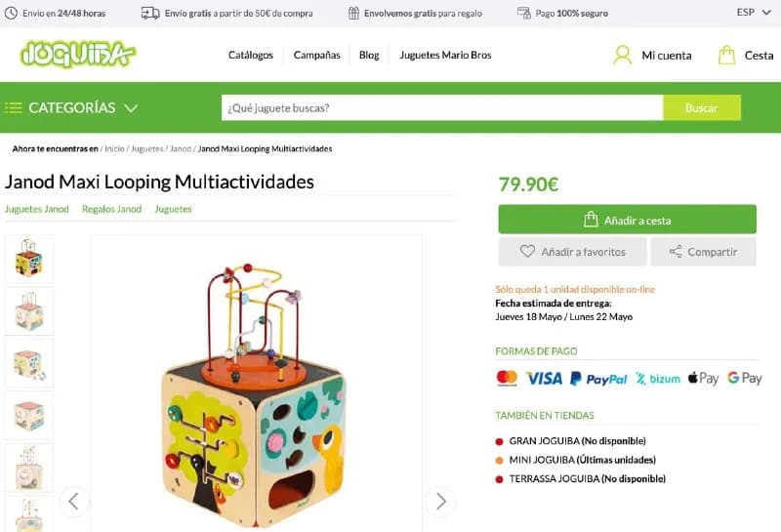This screenshot has width=781, height=532.
Task: Open the Cesta shopping bag icon
Action: click(726, 55)
